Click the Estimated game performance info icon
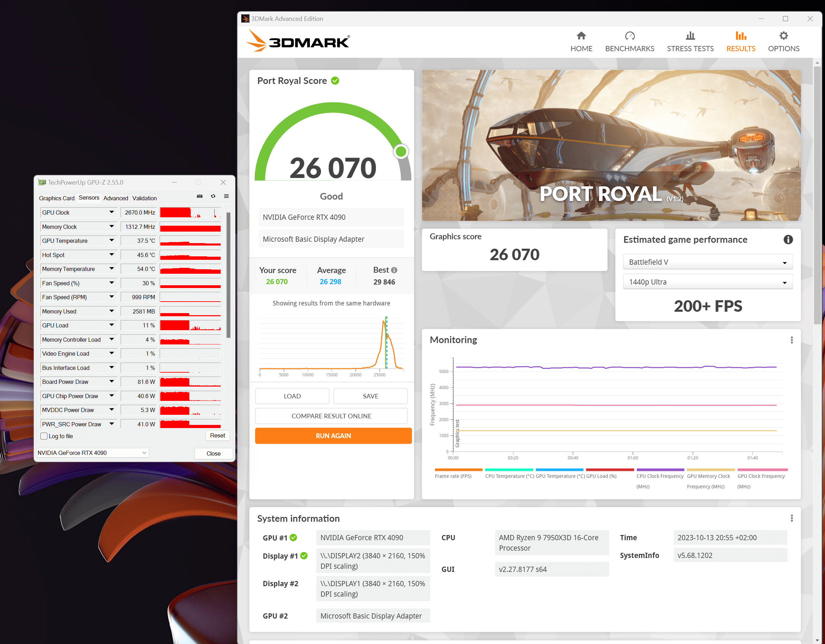Image resolution: width=825 pixels, height=644 pixels. point(788,239)
